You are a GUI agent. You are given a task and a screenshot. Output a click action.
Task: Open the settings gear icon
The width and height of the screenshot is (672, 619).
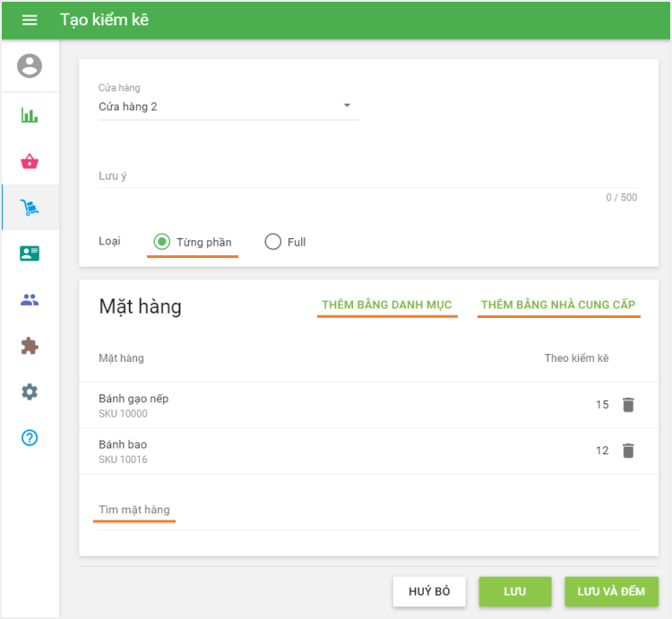[30, 391]
